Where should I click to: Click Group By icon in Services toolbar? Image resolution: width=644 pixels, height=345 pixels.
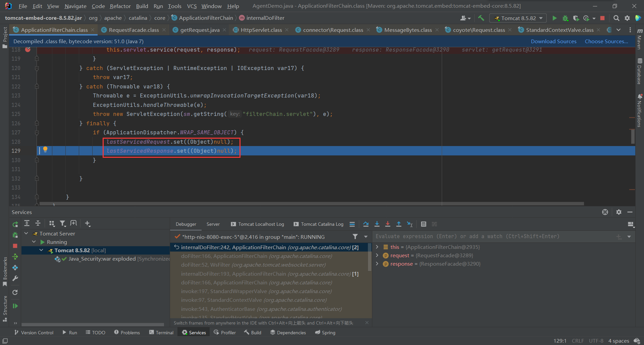52,223
